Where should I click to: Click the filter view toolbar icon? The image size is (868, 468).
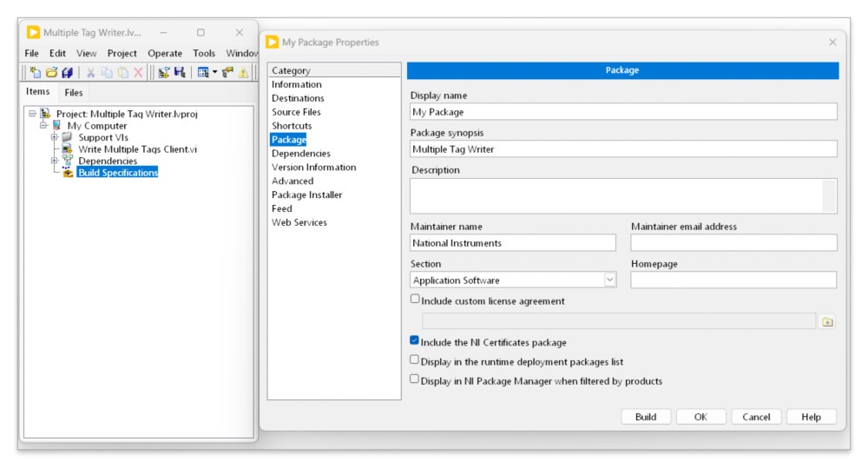(x=202, y=72)
